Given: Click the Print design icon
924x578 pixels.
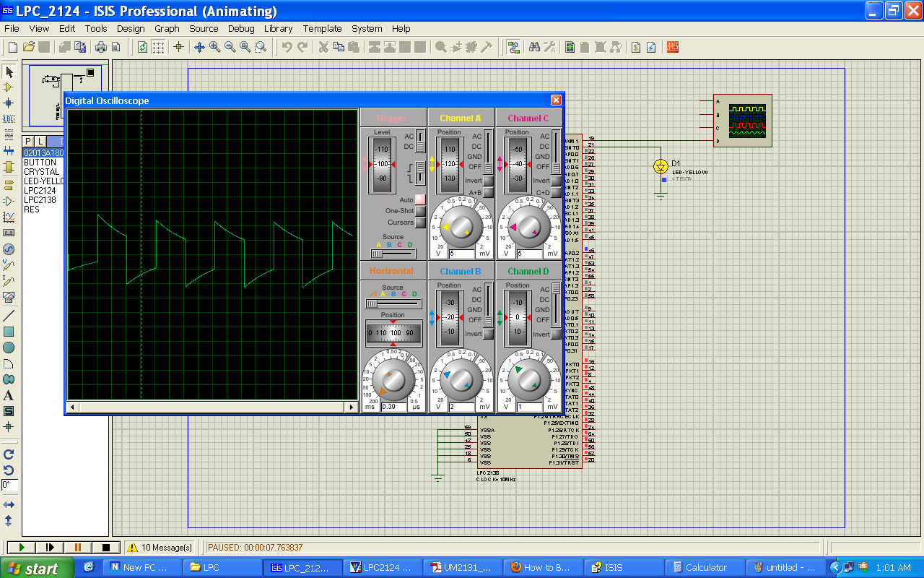Looking at the screenshot, I should (100, 48).
